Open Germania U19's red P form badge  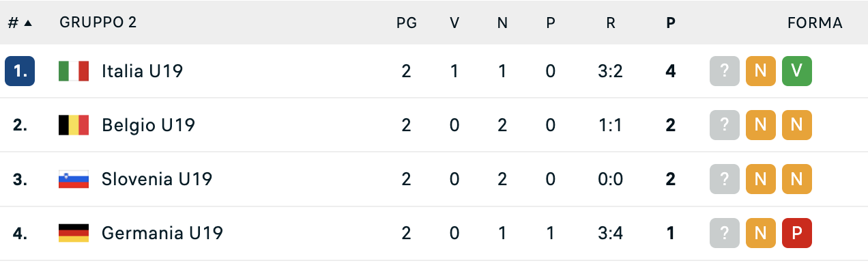point(797,234)
